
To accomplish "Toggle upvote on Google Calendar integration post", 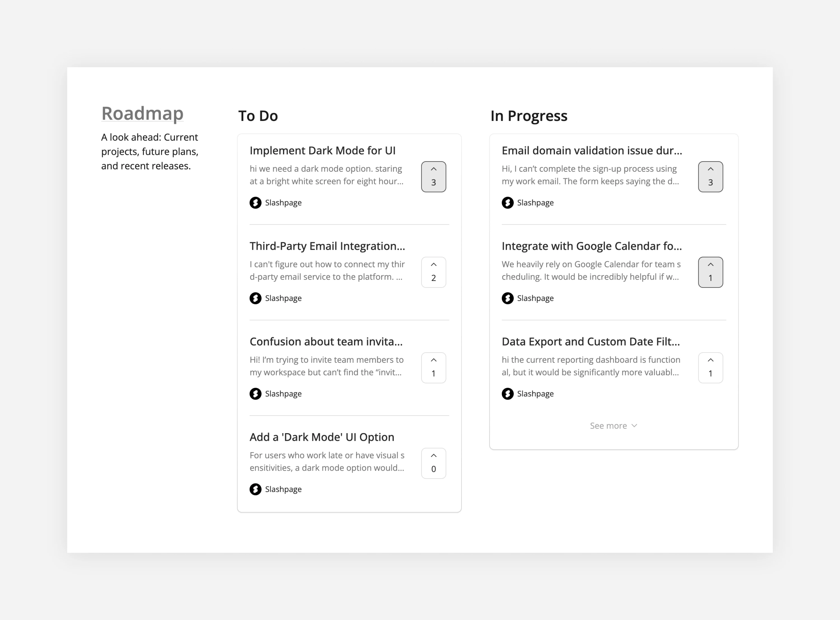I will (x=710, y=272).
